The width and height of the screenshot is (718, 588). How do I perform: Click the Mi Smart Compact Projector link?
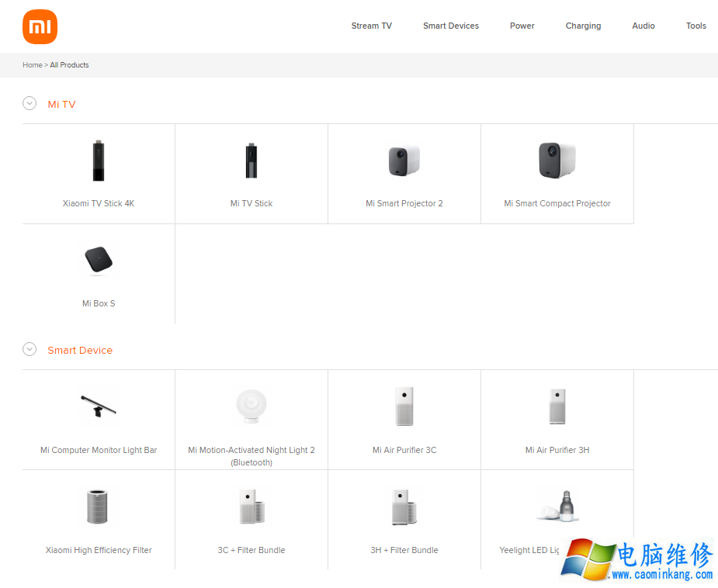click(557, 203)
